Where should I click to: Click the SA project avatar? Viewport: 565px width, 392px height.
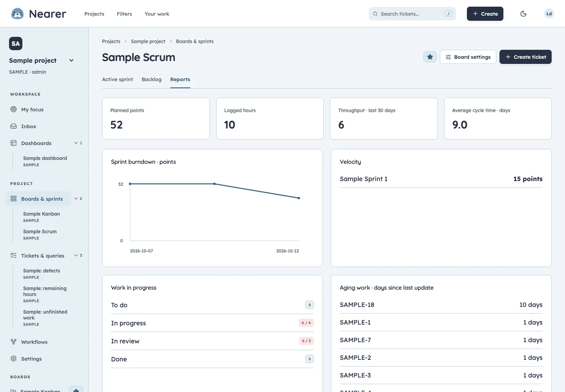tap(16, 44)
